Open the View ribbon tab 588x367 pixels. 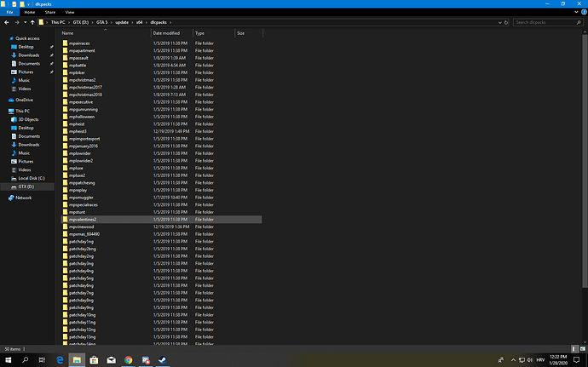click(x=70, y=13)
